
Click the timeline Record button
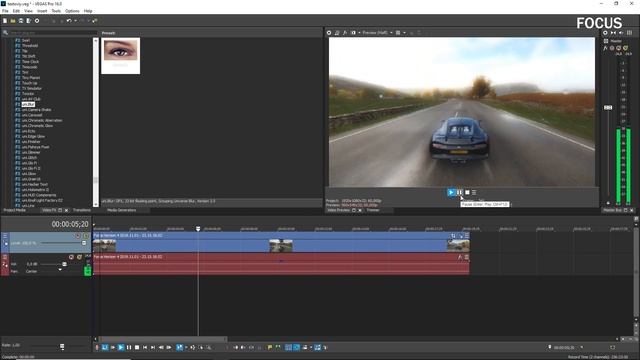coord(97,347)
